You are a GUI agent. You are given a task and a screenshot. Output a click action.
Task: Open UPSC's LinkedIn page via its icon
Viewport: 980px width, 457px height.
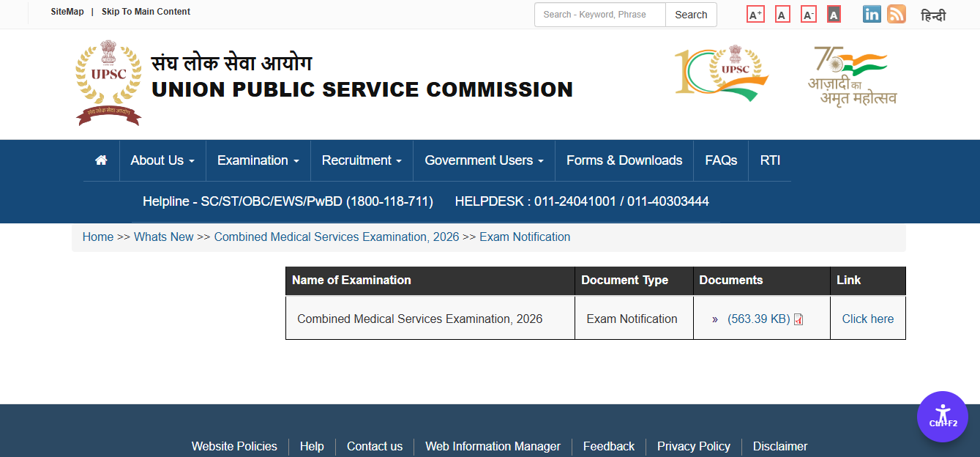point(871,13)
